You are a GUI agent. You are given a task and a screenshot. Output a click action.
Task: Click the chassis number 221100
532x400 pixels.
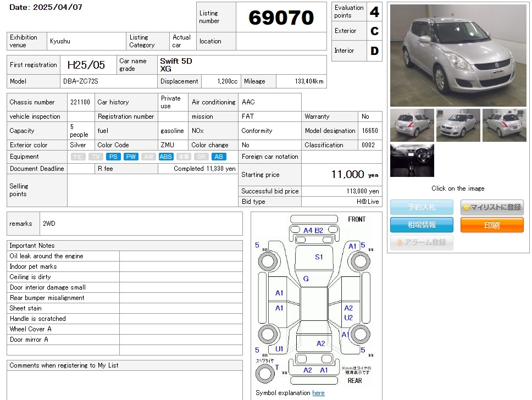pyautogui.click(x=80, y=102)
